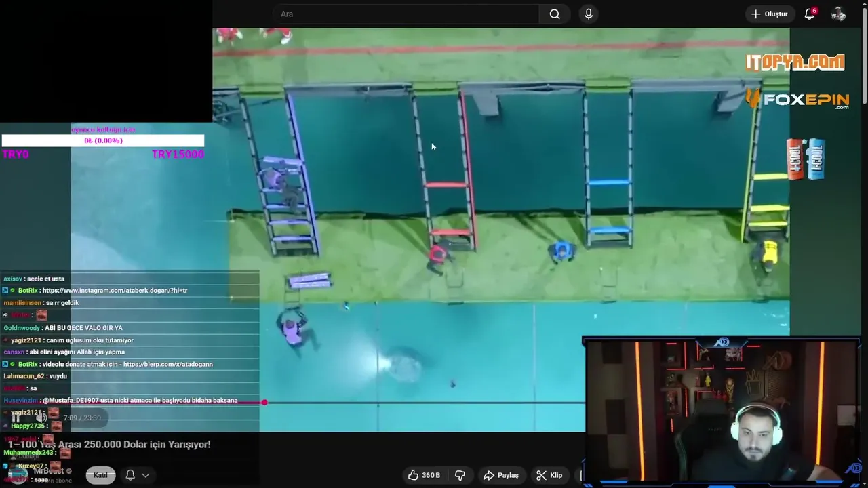This screenshot has height=488, width=868.
Task: Click the TRY15000 donation goal label
Action: click(x=178, y=155)
